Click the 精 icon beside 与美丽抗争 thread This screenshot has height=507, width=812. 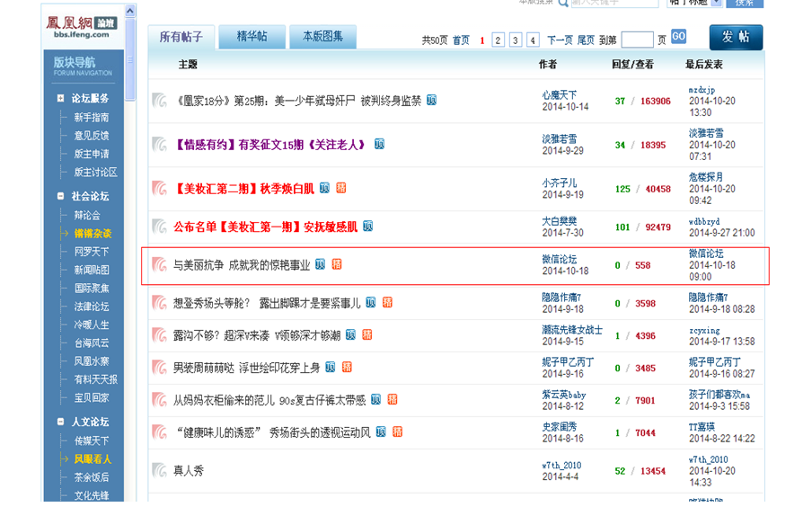[336, 264]
